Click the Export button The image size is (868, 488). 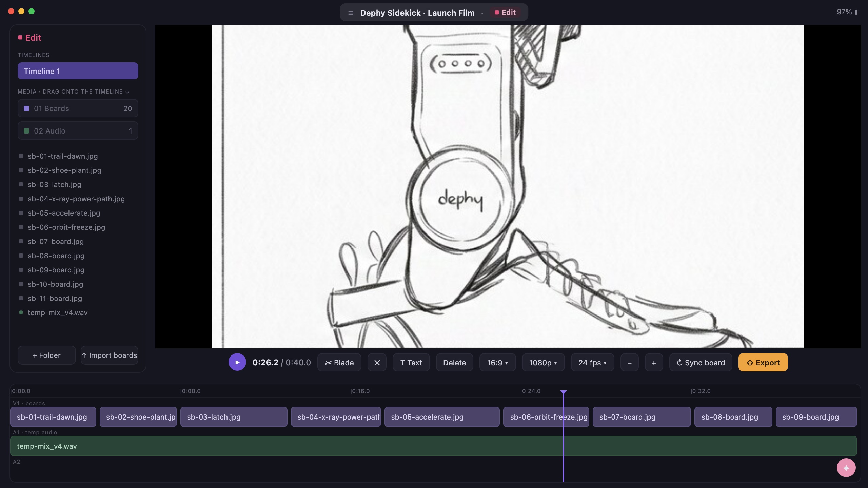point(763,363)
